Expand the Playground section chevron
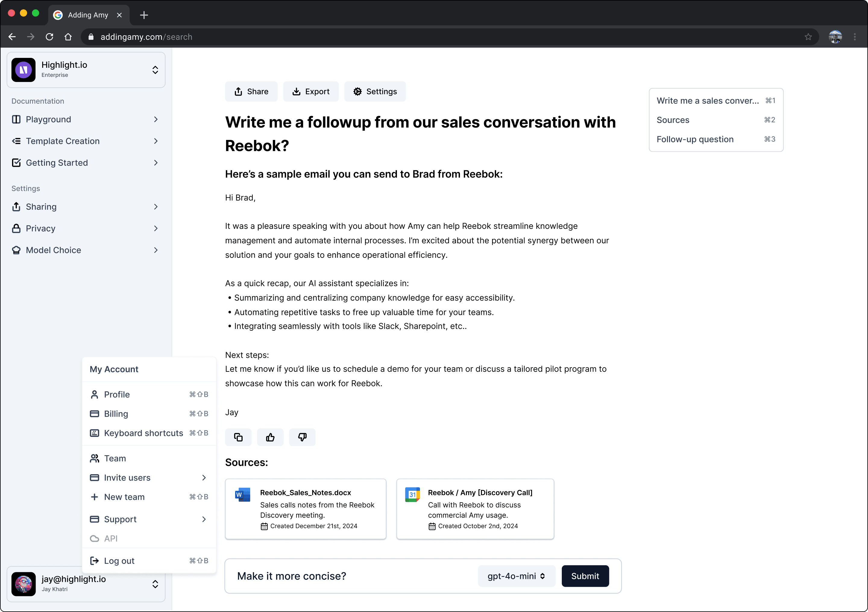The width and height of the screenshot is (868, 612). [x=156, y=119]
